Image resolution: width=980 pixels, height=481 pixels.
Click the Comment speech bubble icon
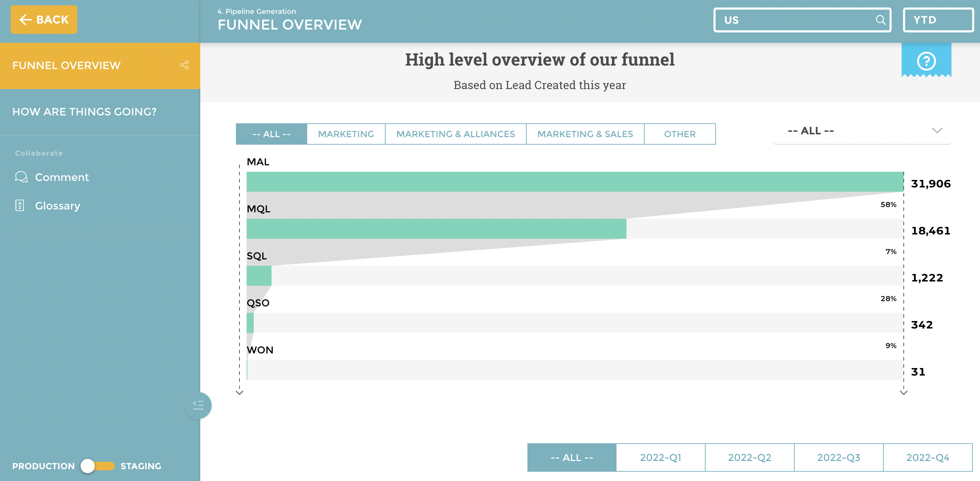tap(21, 177)
